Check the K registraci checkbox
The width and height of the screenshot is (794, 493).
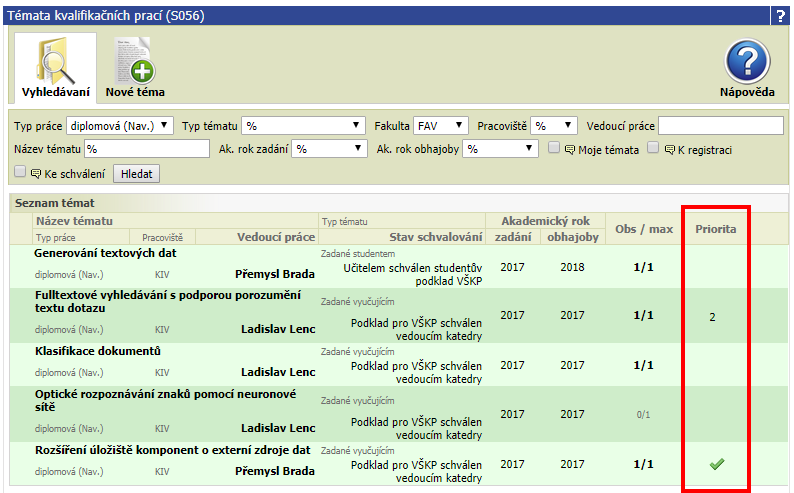tap(653, 147)
